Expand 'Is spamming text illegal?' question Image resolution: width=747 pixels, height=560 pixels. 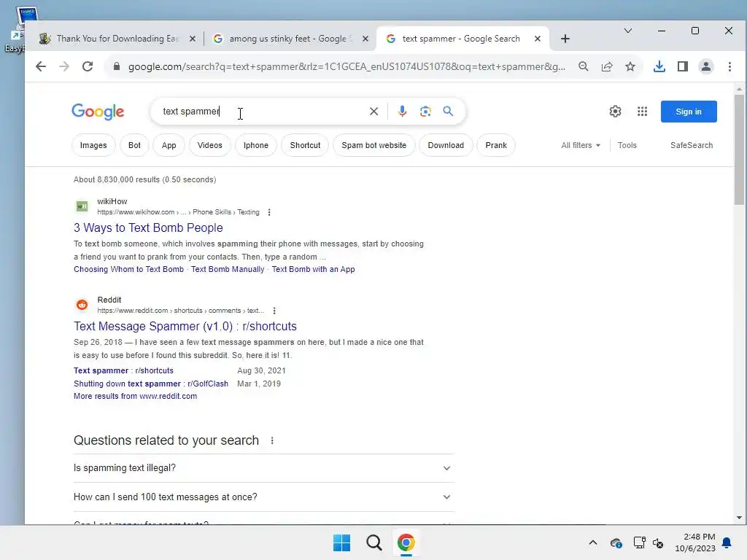pos(264,468)
